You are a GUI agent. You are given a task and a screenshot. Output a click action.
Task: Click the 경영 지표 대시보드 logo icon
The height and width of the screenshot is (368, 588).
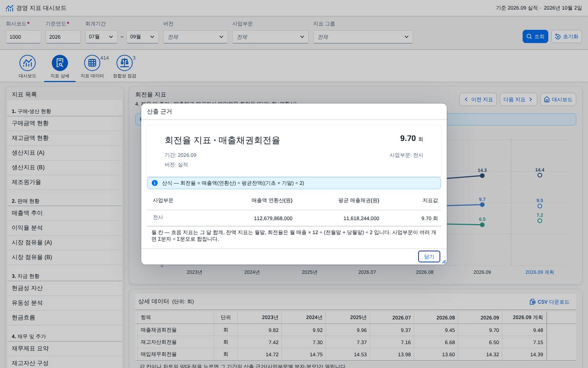click(10, 8)
